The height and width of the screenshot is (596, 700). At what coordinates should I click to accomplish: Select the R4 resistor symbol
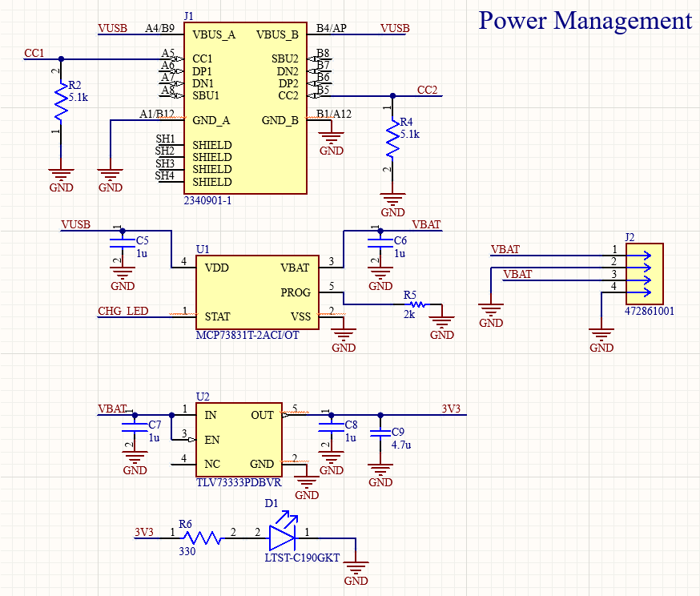tap(392, 139)
